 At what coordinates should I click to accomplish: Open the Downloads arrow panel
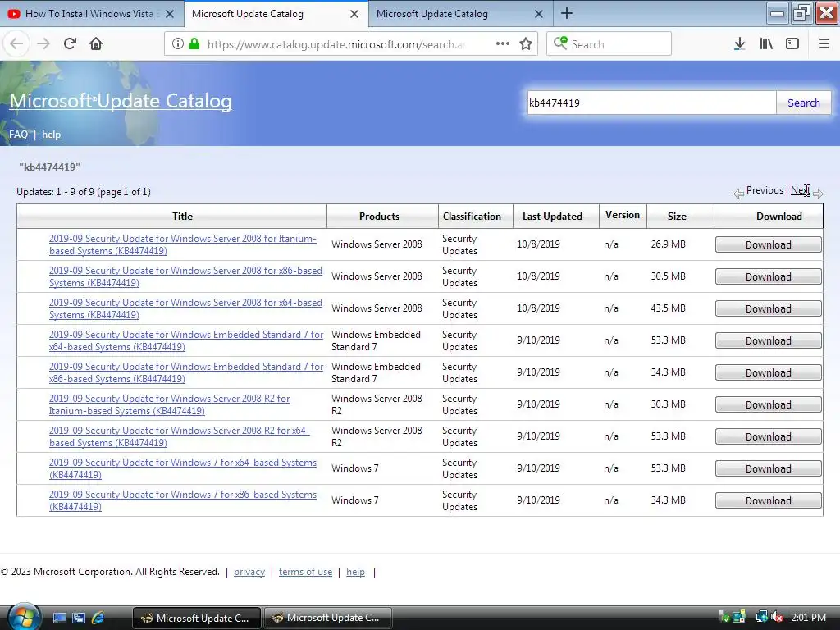point(739,44)
